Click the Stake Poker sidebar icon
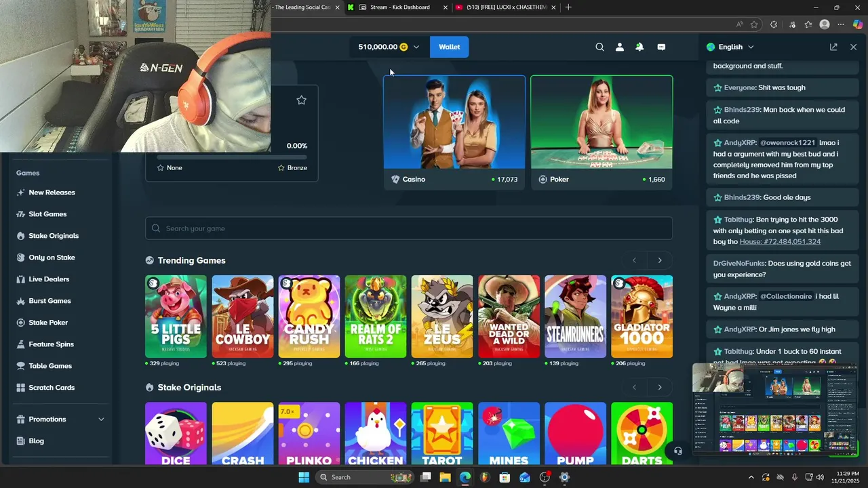The image size is (868, 488). (22, 323)
